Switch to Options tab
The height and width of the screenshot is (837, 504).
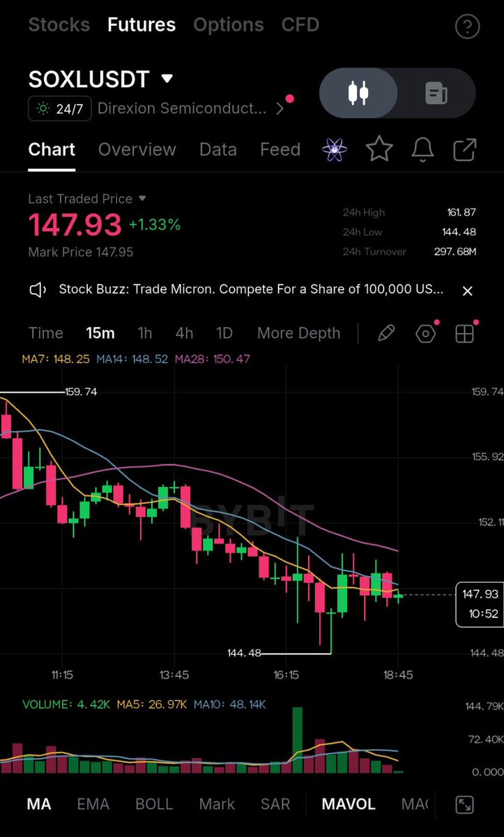click(x=229, y=25)
